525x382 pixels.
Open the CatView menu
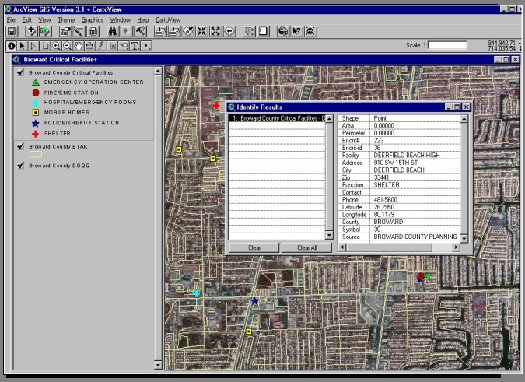tap(168, 20)
